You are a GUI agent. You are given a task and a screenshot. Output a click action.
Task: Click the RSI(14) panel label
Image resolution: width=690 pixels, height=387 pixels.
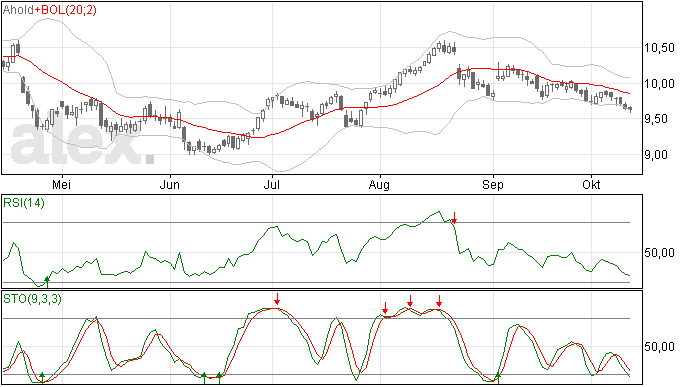[x=24, y=203]
